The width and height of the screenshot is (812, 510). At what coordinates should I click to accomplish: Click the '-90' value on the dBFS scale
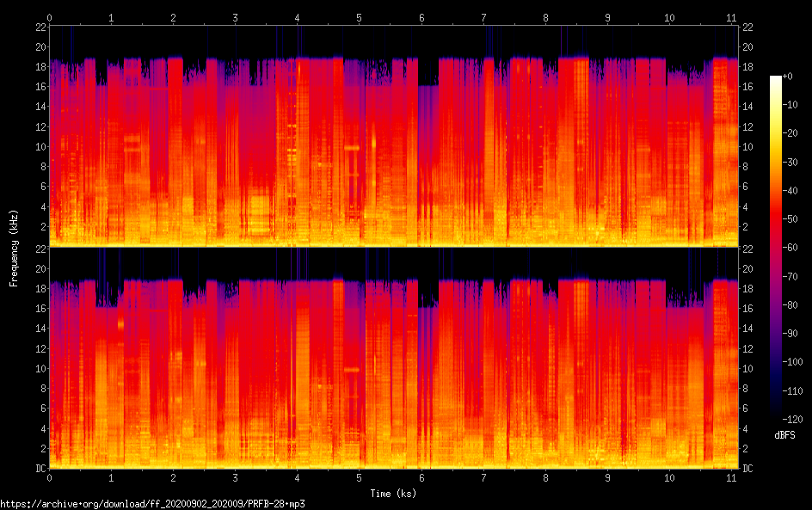click(790, 334)
